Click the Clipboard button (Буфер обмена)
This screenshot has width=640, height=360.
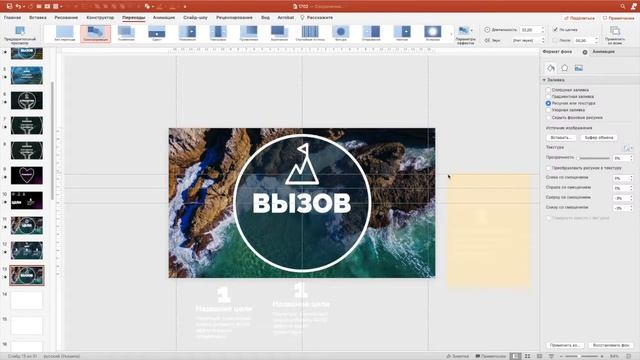click(x=599, y=138)
